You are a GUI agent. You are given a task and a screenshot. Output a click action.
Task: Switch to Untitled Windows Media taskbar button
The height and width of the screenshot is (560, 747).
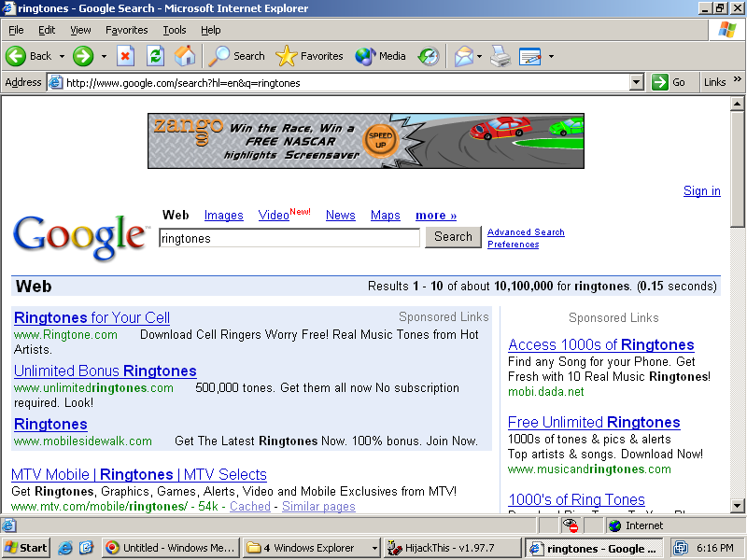(x=171, y=548)
